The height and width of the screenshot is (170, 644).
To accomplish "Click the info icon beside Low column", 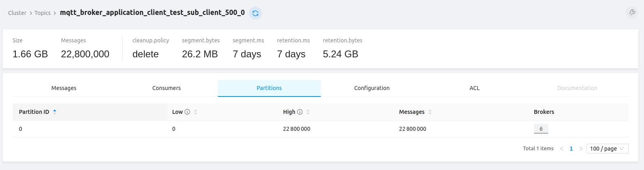I will pos(187,112).
